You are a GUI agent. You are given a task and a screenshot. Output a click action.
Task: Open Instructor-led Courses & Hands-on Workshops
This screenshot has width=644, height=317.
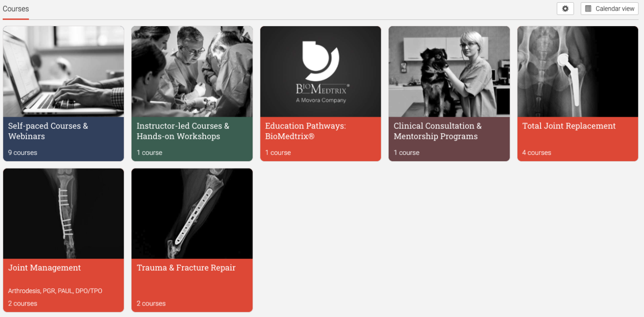(x=183, y=131)
